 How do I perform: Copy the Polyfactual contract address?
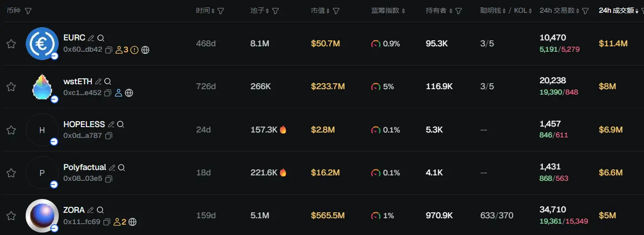point(109,178)
